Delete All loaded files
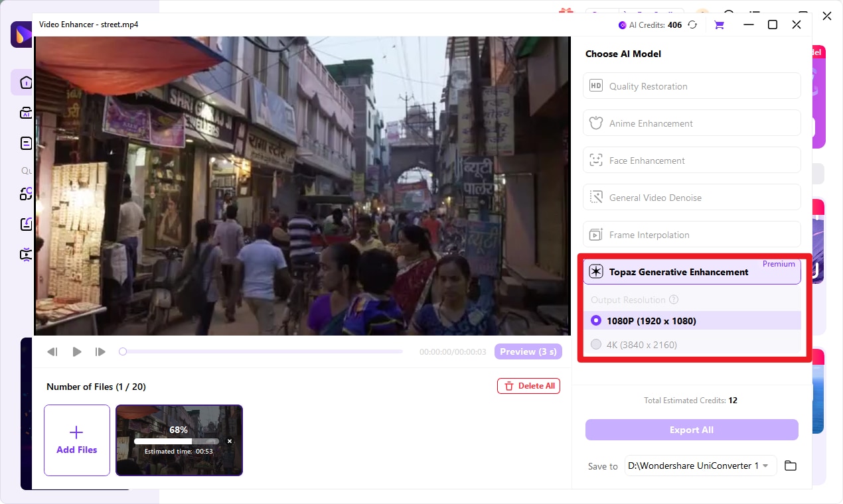This screenshot has height=504, width=843. (528, 385)
